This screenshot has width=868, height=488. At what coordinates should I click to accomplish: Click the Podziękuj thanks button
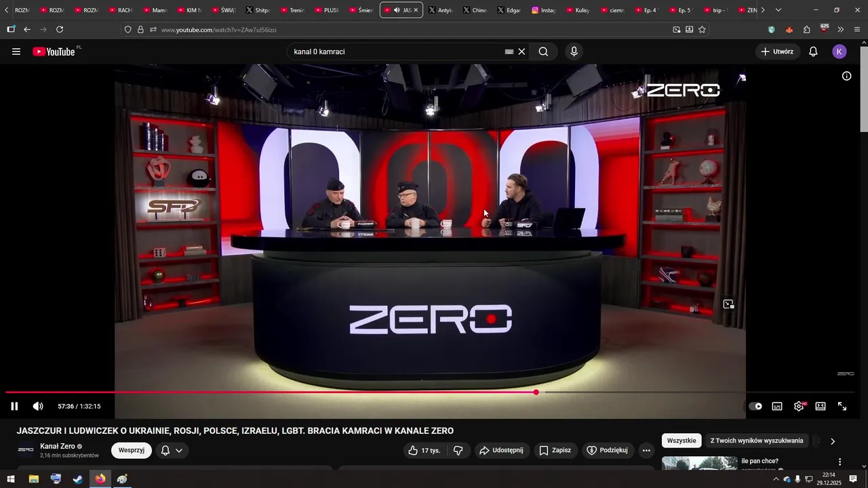pos(608,450)
